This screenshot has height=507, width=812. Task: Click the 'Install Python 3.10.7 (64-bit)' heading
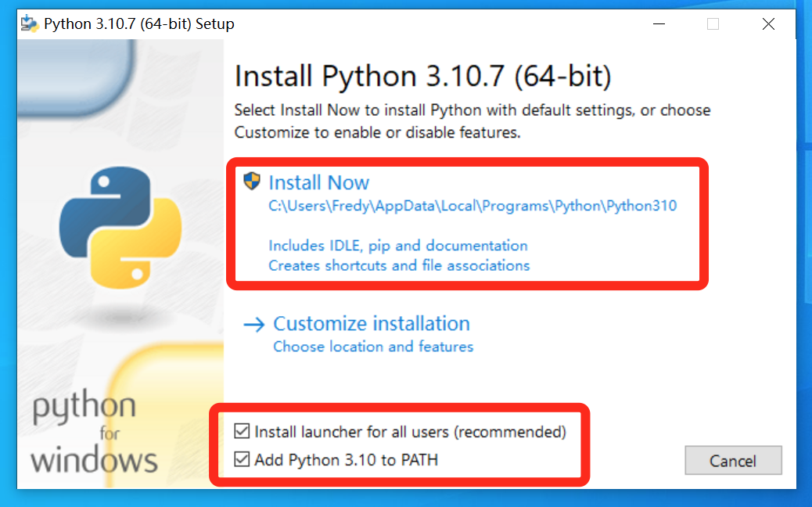[x=422, y=77]
